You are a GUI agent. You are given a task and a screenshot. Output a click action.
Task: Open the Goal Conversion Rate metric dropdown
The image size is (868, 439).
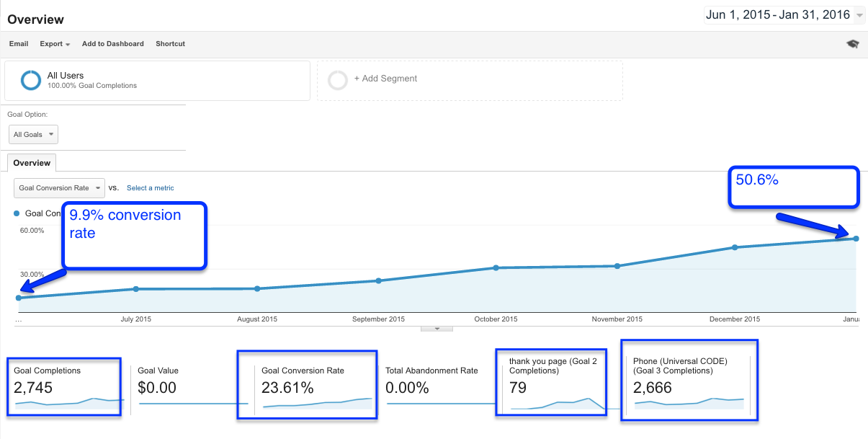[59, 188]
